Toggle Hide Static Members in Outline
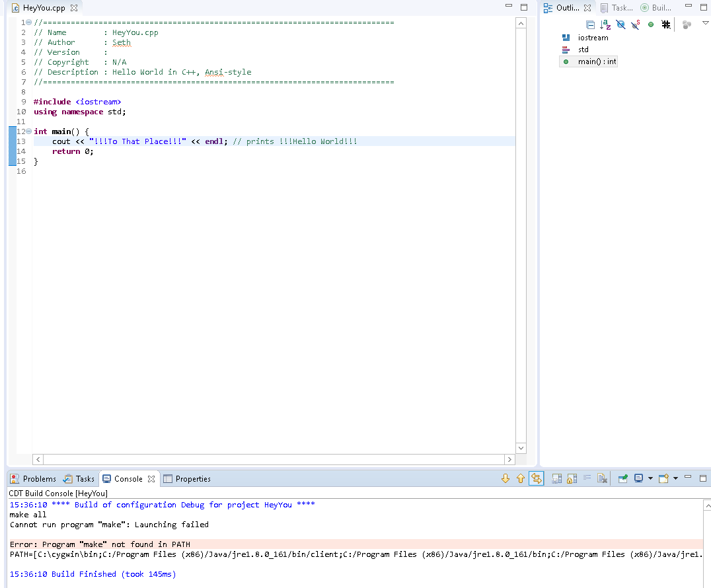711x588 pixels. [636, 25]
